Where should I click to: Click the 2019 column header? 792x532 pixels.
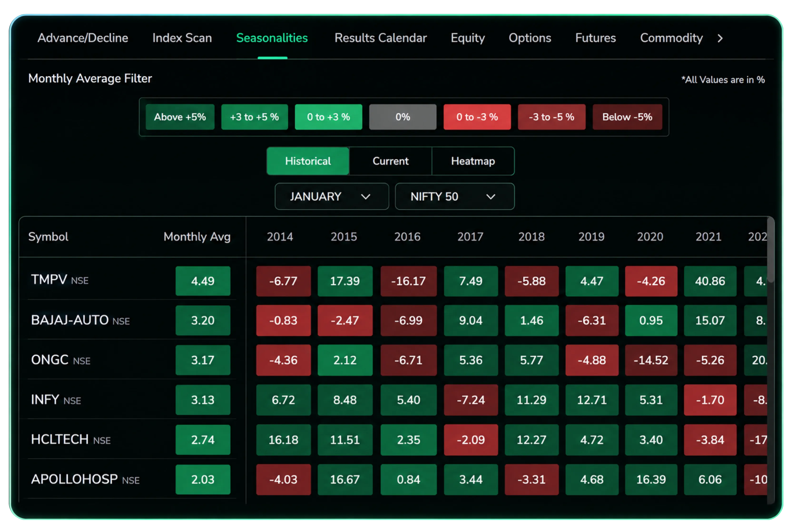(x=591, y=236)
